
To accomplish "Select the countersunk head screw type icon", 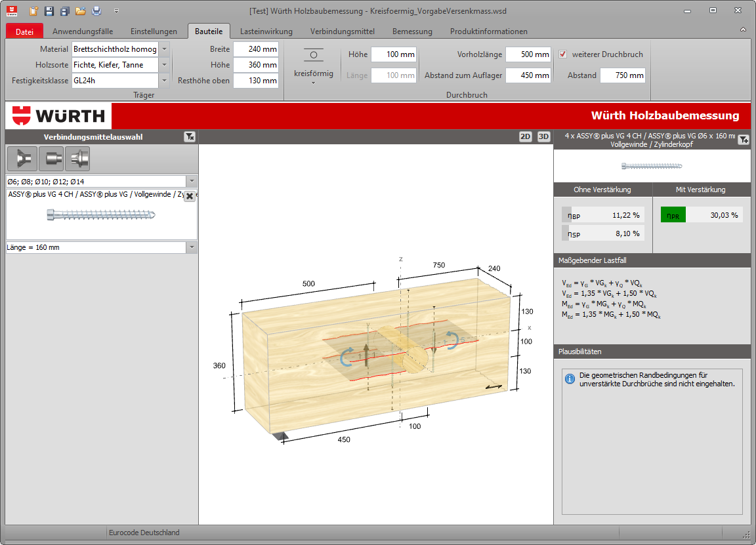I will 22,159.
